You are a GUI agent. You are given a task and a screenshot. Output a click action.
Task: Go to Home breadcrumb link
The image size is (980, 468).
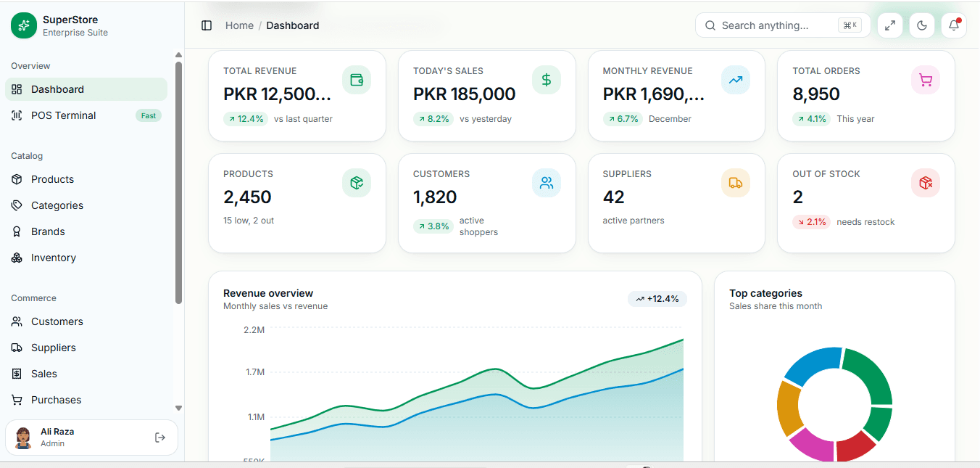click(x=239, y=25)
